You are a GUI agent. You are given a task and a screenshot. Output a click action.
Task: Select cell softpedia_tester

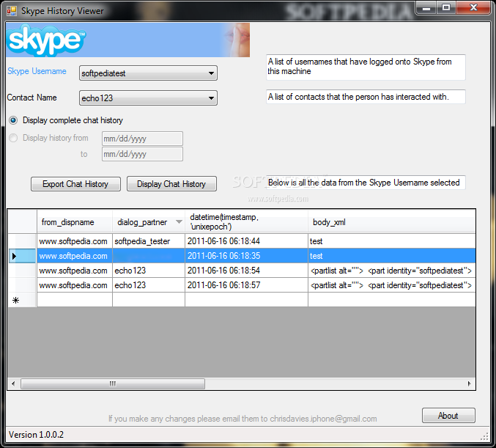149,241
